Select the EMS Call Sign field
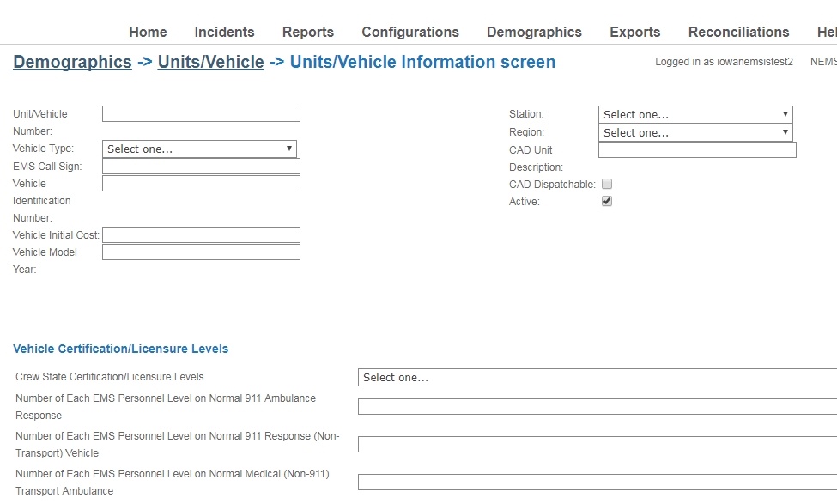The width and height of the screenshot is (837, 504). 201,166
